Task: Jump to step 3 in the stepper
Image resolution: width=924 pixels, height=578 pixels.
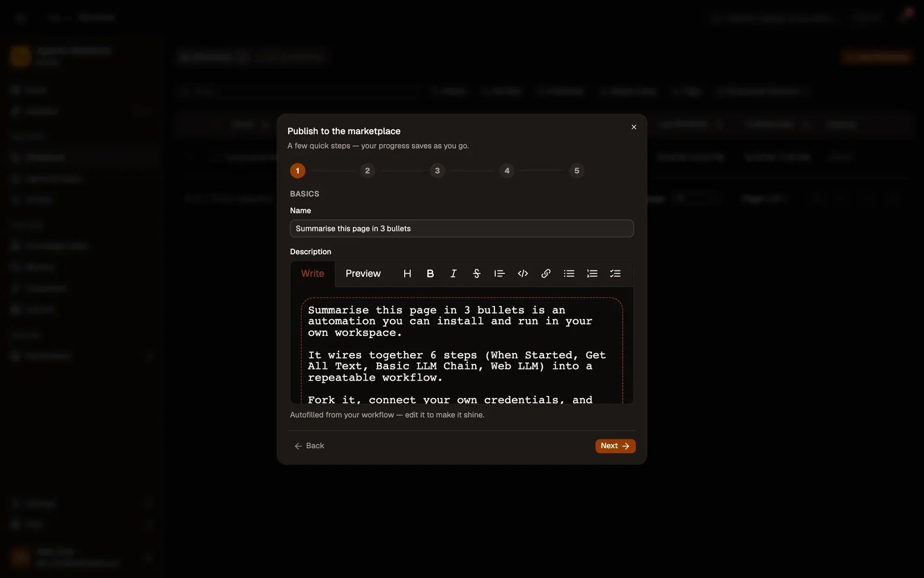Action: [437, 171]
